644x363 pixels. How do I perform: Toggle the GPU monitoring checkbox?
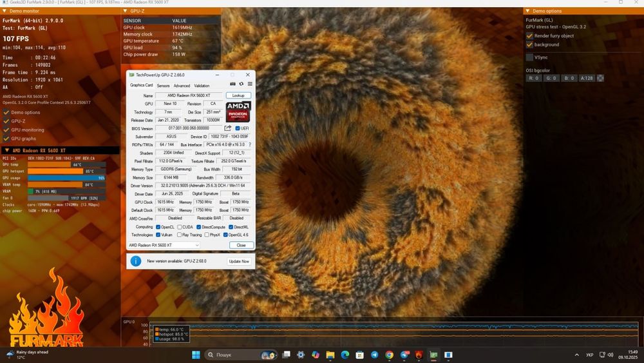[6, 130]
